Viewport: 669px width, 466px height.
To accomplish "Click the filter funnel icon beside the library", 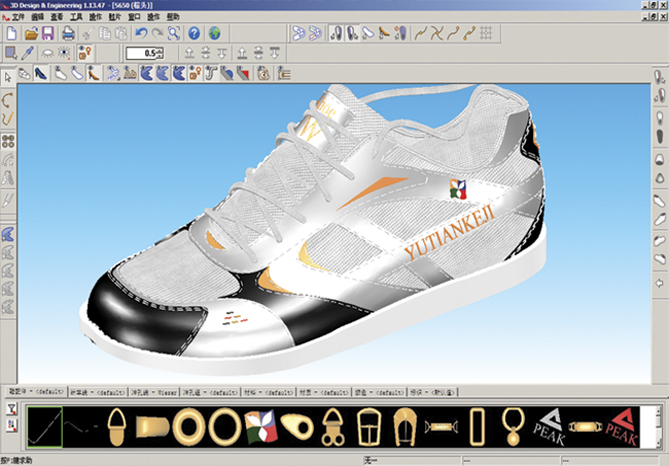I will coord(12,409).
